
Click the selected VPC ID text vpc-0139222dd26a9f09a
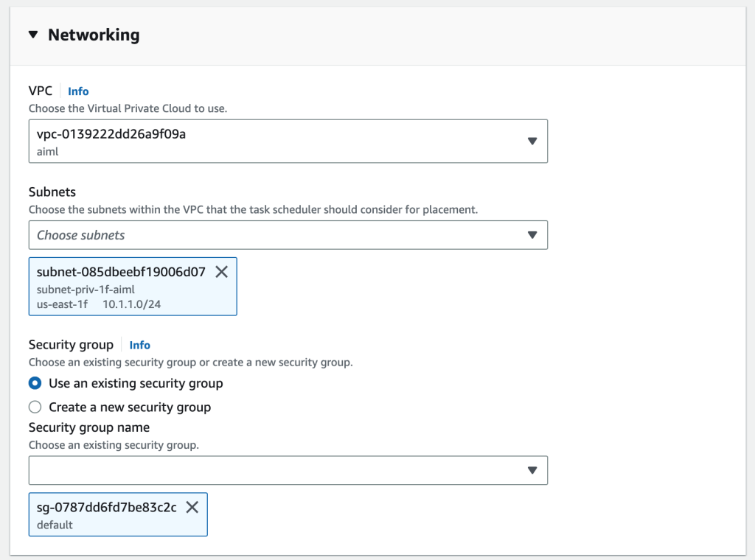(109, 134)
